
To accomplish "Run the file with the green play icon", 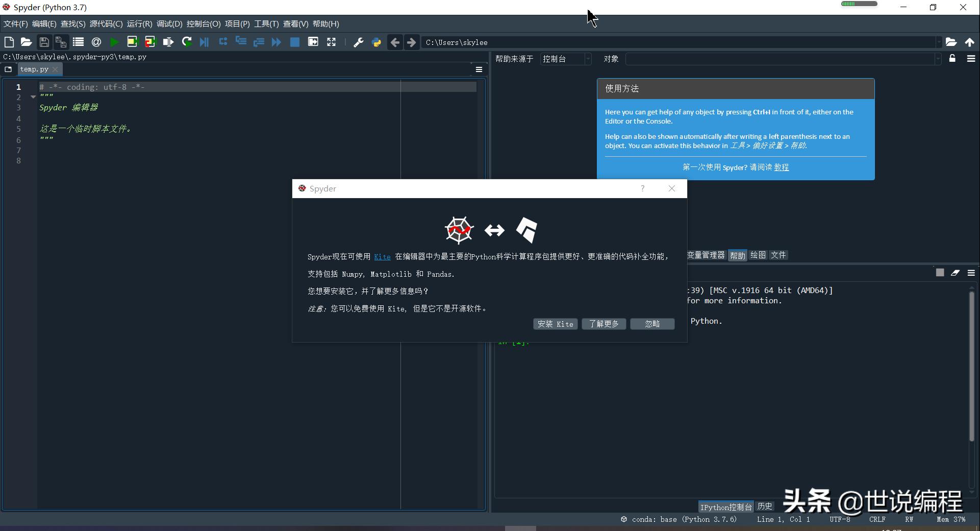I will point(114,42).
